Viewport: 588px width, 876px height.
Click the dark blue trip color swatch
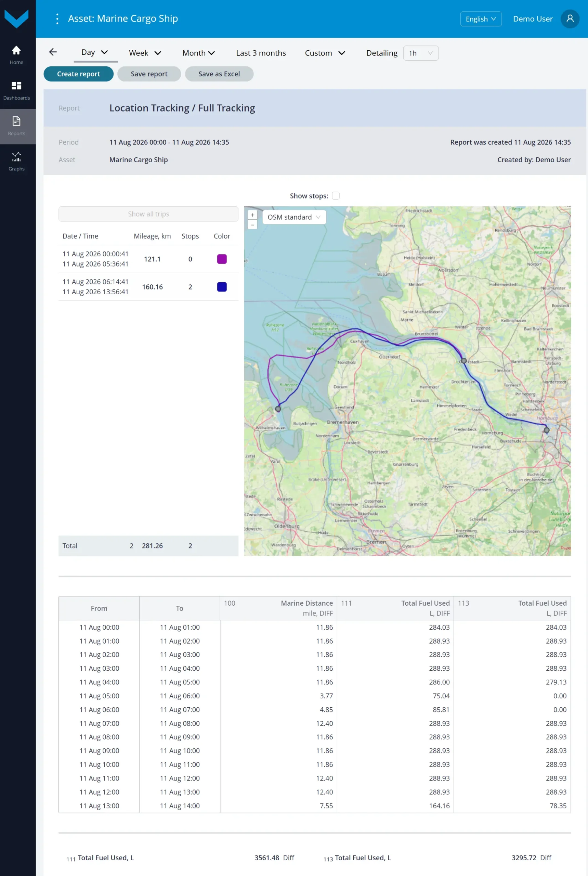click(222, 287)
